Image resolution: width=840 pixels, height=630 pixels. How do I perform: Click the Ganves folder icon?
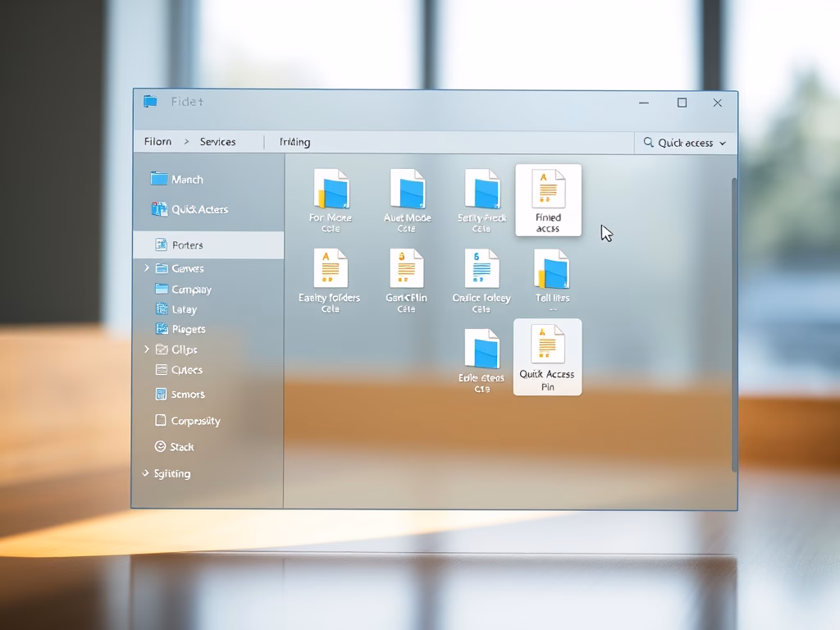162,268
